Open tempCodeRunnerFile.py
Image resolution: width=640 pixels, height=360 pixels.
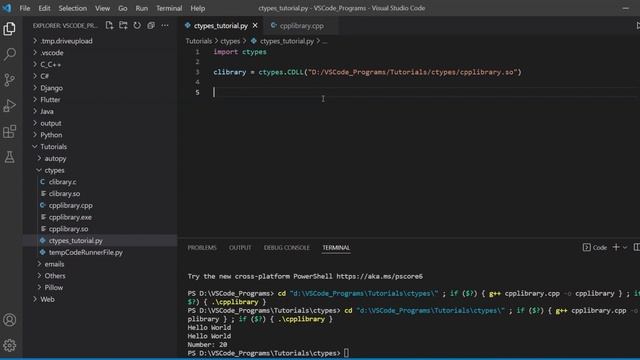point(85,253)
